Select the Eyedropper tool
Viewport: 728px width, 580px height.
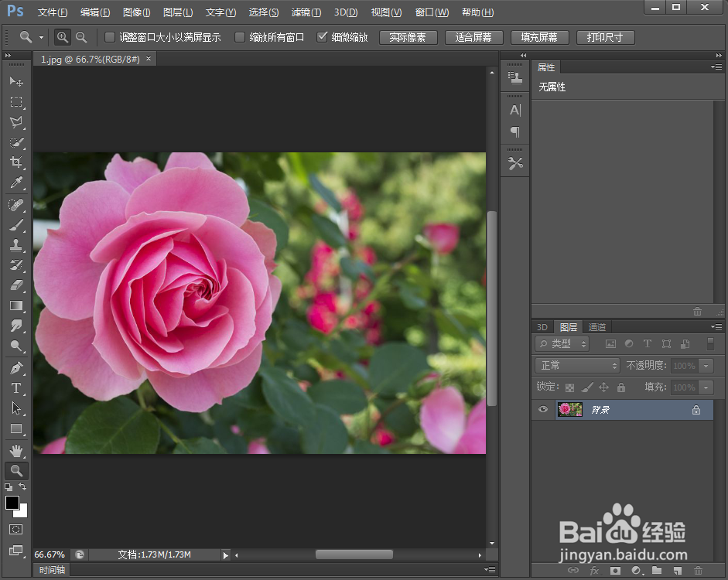(16, 183)
